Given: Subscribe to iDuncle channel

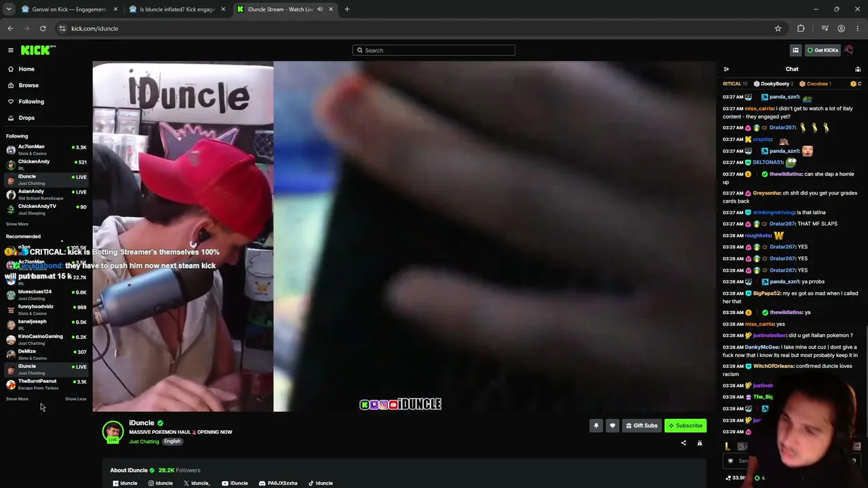Looking at the screenshot, I should tap(686, 426).
